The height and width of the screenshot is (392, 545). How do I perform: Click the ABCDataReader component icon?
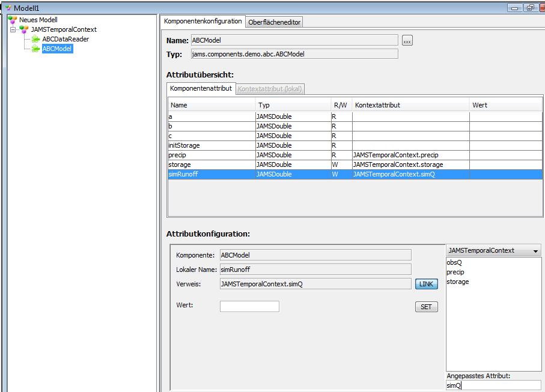(x=36, y=39)
